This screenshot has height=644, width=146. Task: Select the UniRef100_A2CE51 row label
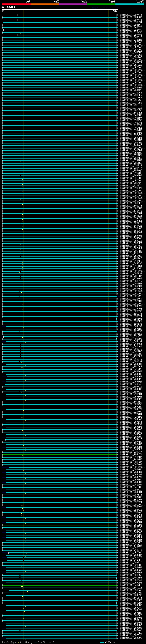(x=131, y=55)
